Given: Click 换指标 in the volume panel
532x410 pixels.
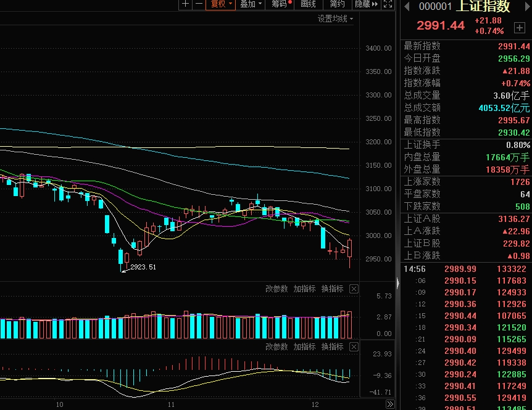Looking at the screenshot, I should (332, 289).
